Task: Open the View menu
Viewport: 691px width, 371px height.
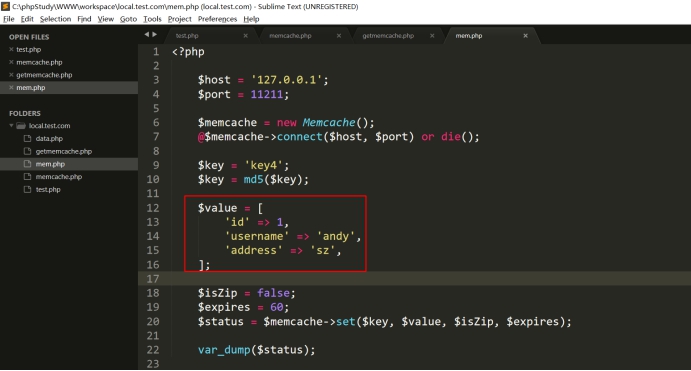Action: 105,19
